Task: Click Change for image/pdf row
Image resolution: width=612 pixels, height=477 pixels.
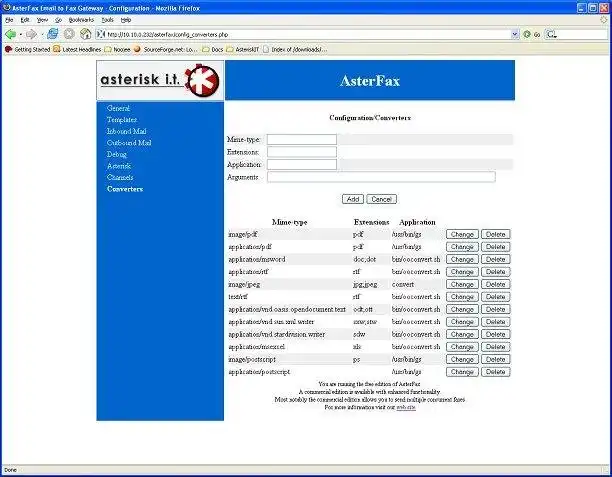Action: (462, 234)
